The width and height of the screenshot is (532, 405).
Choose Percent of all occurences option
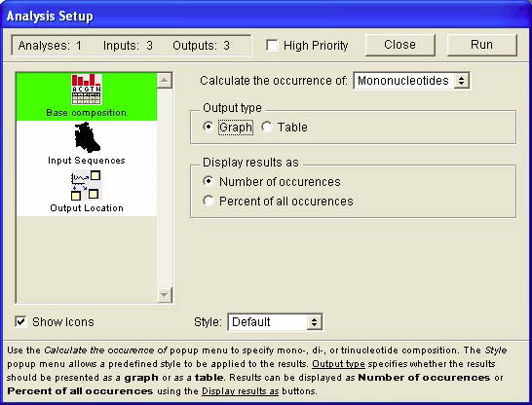pos(208,201)
